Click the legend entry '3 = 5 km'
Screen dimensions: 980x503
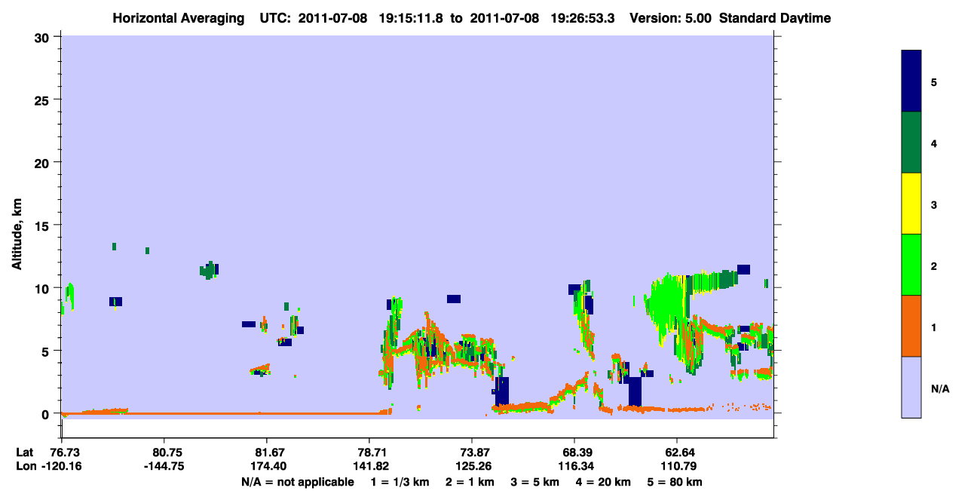pyautogui.click(x=535, y=482)
